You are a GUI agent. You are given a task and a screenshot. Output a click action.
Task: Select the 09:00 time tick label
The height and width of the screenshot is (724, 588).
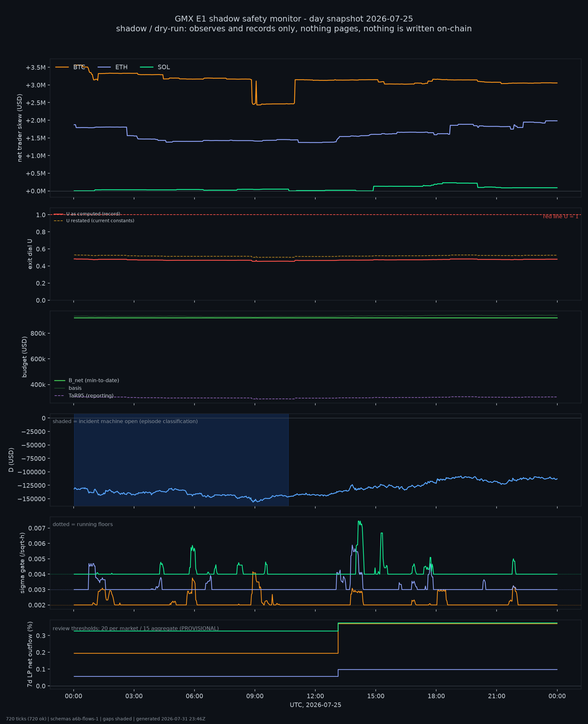coord(255,696)
